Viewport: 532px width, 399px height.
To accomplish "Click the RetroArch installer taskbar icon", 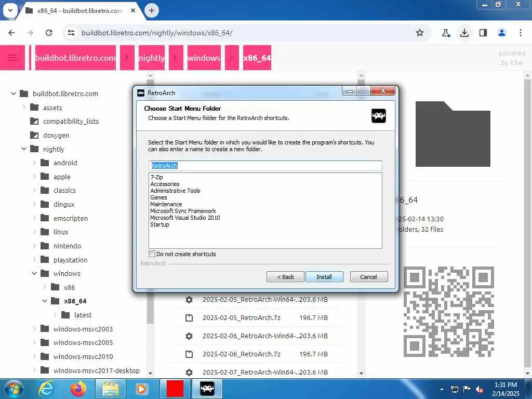I will point(207,389).
